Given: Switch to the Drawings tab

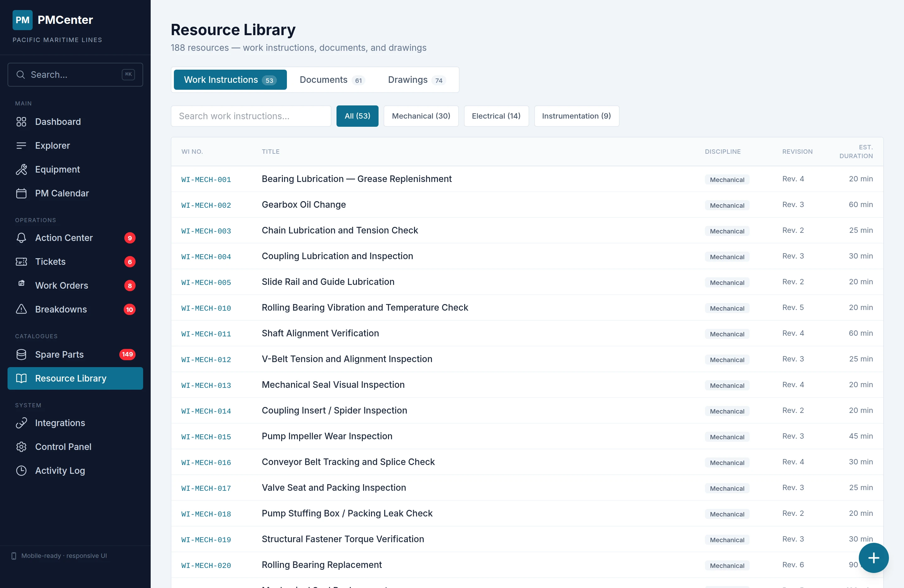Looking at the screenshot, I should click(416, 80).
